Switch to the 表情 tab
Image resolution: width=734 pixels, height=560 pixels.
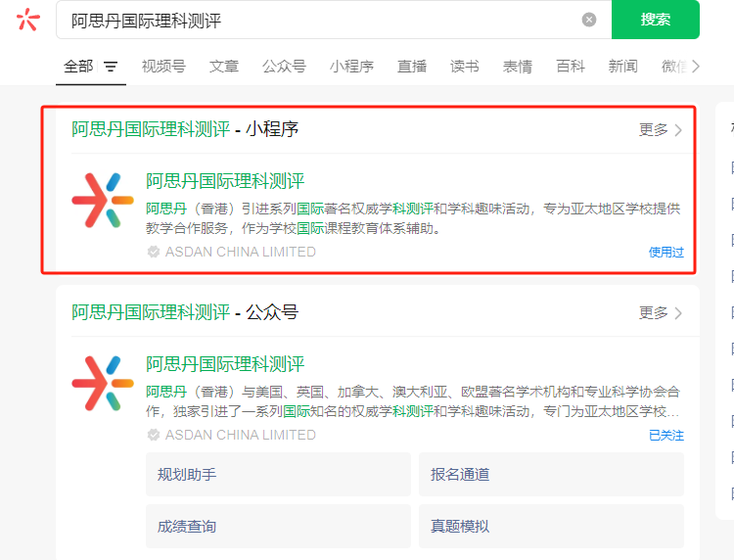click(518, 67)
